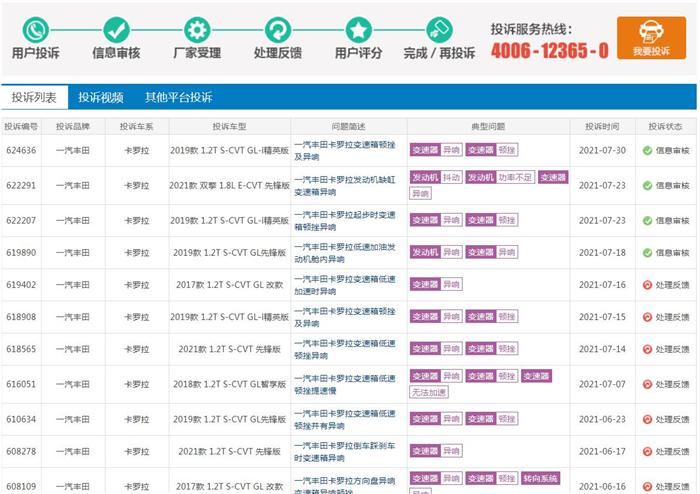Image resolution: width=700 pixels, height=494 pixels.
Task: Click date 2021-06-17 cell
Action: click(602, 451)
